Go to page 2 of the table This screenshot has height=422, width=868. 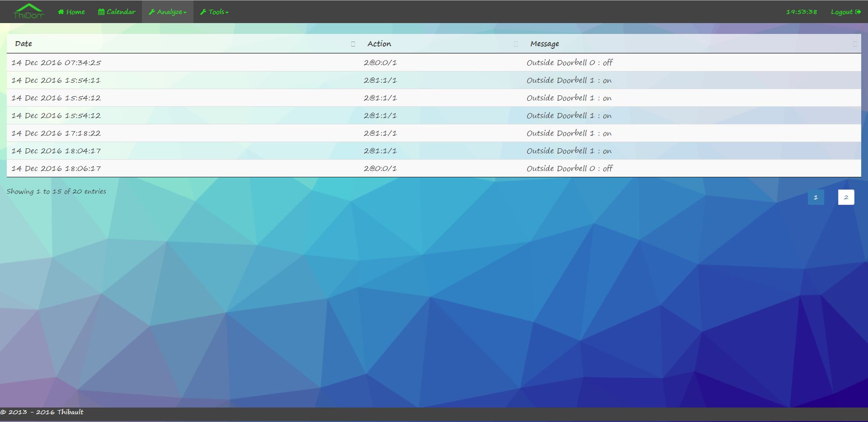pyautogui.click(x=846, y=197)
